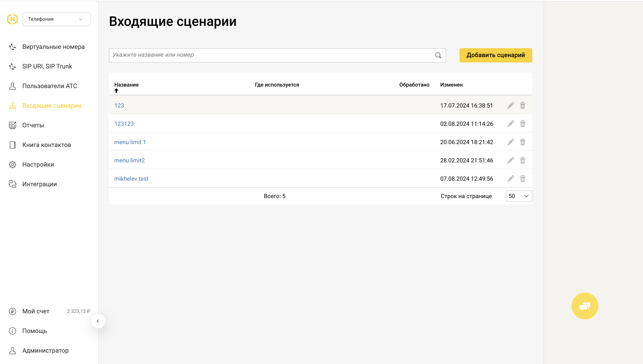Click the Добавить сценарий button
The width and height of the screenshot is (643, 364).
pyautogui.click(x=495, y=55)
